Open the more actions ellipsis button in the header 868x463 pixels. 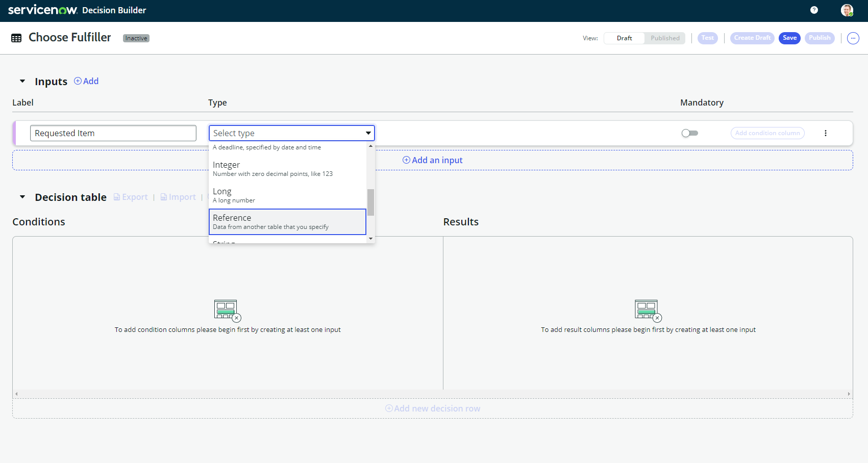coord(853,38)
